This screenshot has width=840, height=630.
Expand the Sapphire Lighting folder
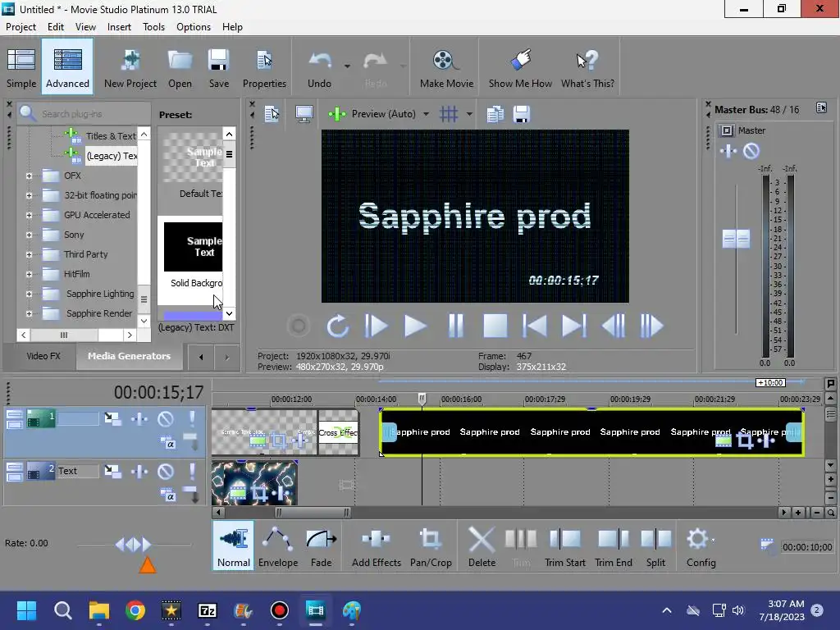tap(29, 294)
